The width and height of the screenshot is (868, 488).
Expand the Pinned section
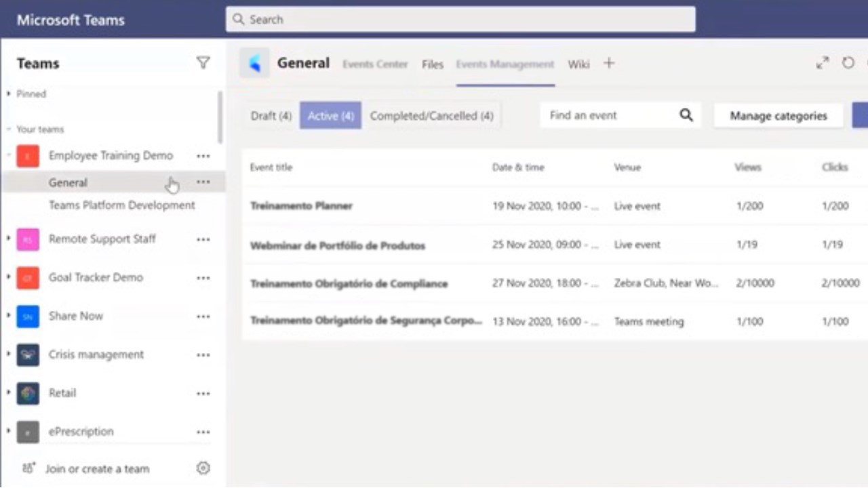point(9,94)
